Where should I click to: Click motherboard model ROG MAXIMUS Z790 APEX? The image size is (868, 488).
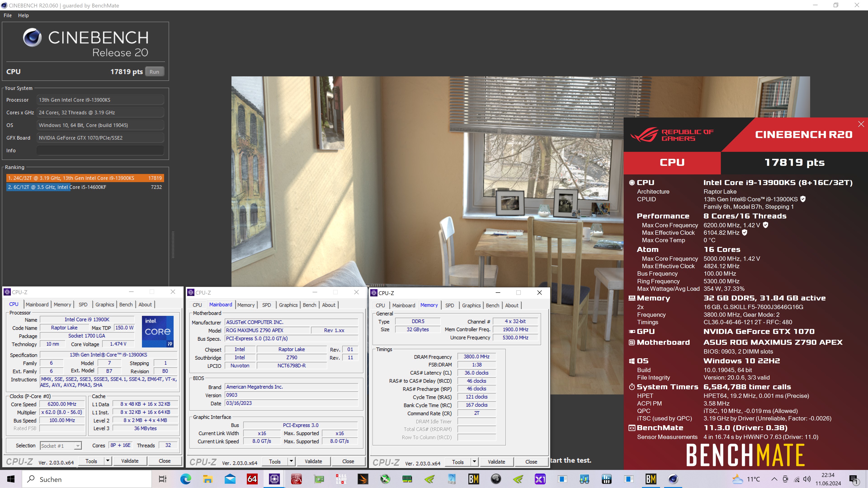pos(267,330)
